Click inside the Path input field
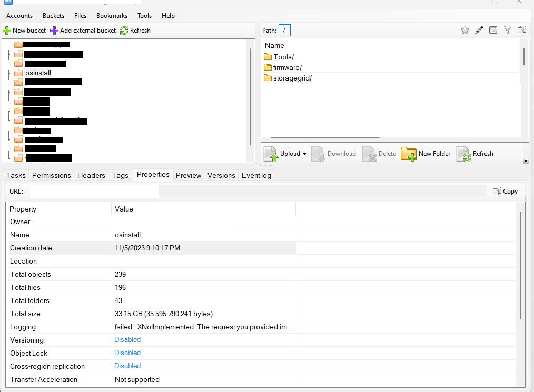 (284, 30)
